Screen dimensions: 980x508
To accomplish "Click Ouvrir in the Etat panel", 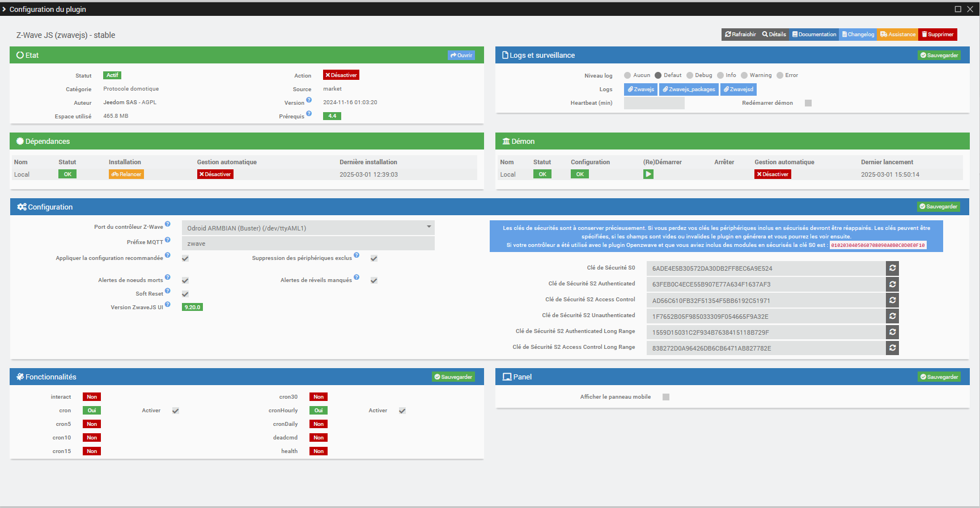I will 461,56.
